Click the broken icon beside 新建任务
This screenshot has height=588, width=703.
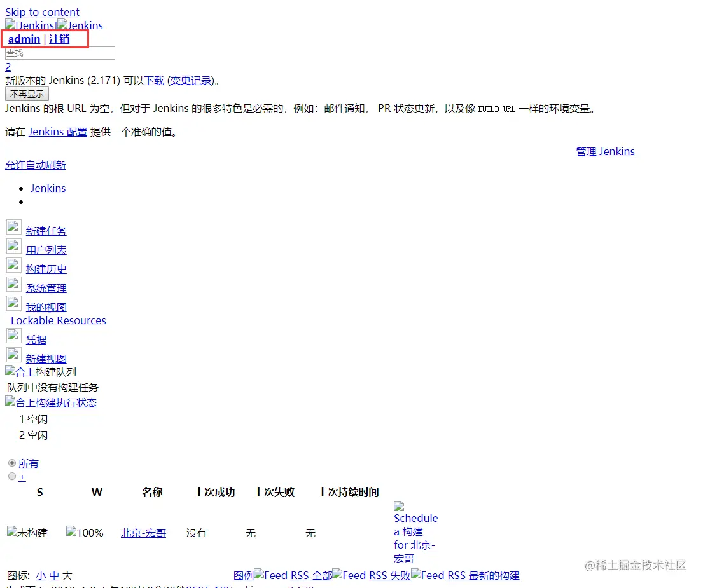coord(14,227)
